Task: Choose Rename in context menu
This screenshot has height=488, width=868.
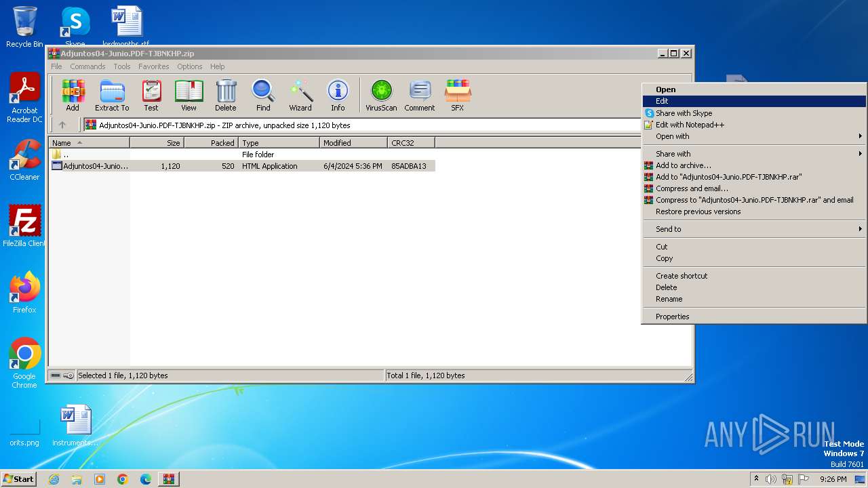Action: 753,299
